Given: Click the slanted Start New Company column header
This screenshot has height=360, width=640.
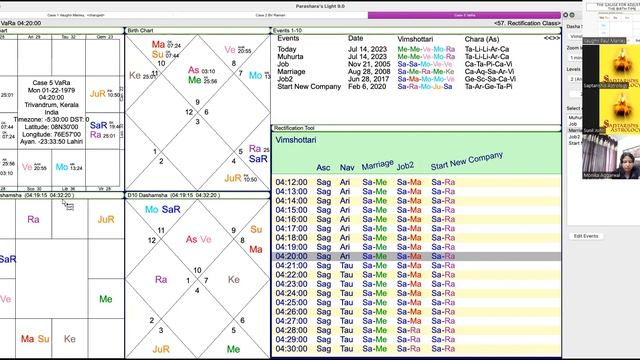Looking at the screenshot, I should point(467,161).
